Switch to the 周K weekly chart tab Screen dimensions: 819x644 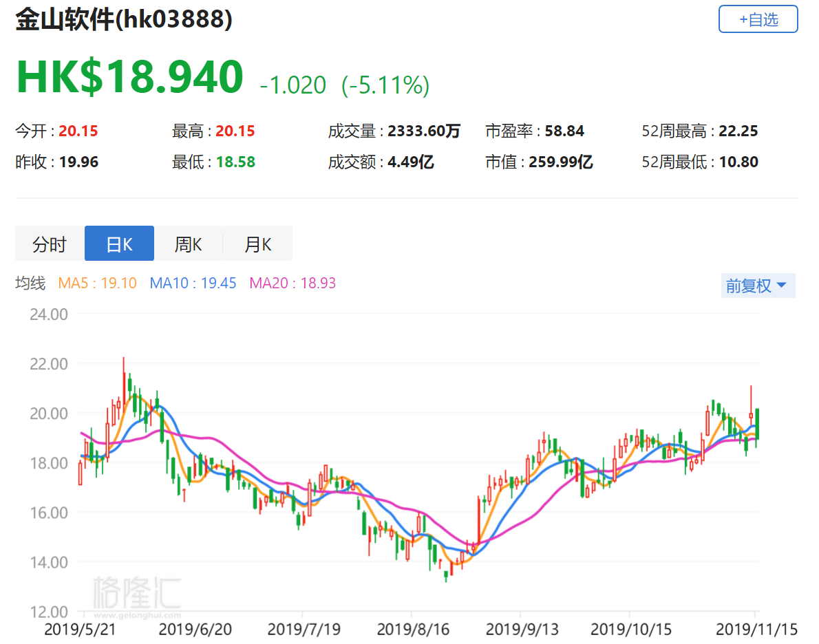click(x=188, y=244)
